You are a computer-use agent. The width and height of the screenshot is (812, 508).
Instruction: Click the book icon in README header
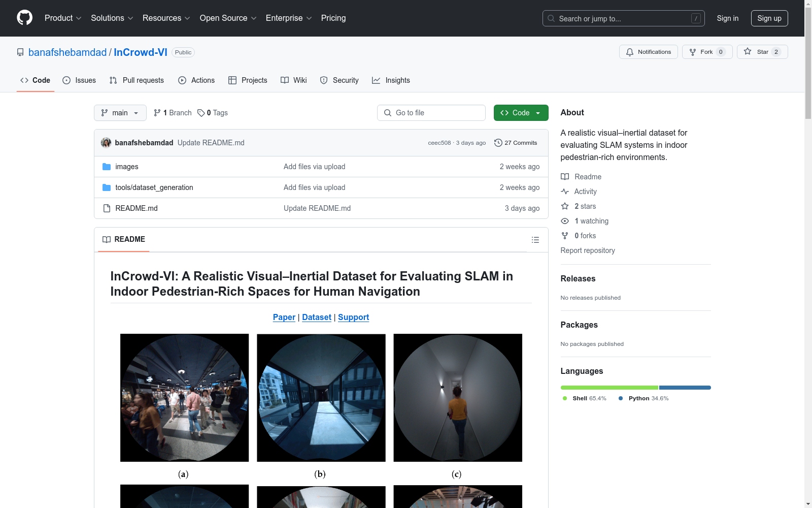point(107,239)
